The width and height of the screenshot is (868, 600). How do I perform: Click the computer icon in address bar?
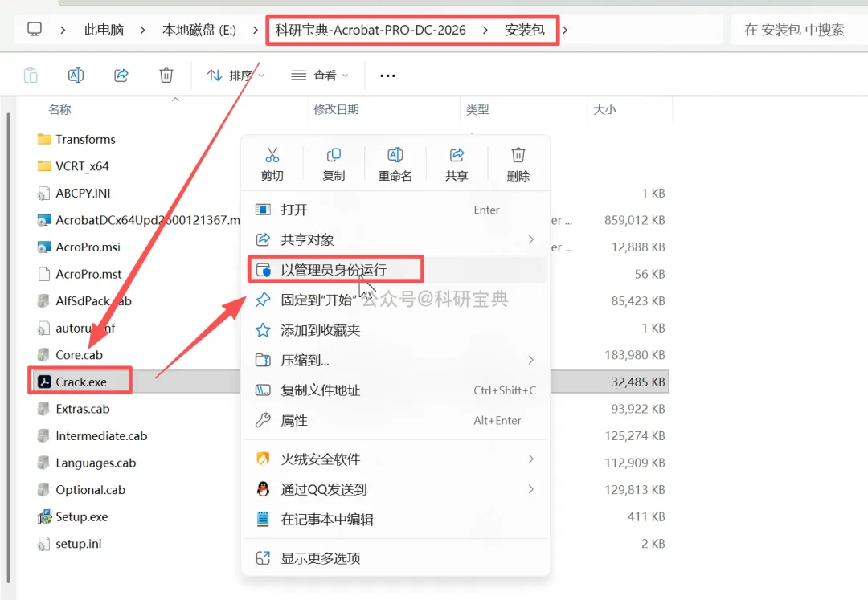click(x=35, y=29)
